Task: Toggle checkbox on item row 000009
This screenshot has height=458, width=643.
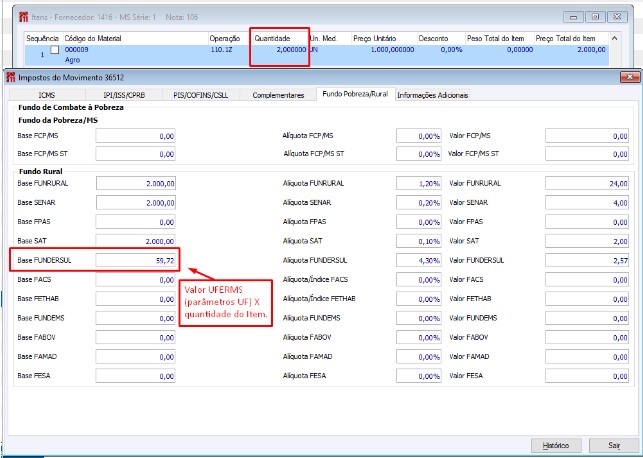Action: 54,49
